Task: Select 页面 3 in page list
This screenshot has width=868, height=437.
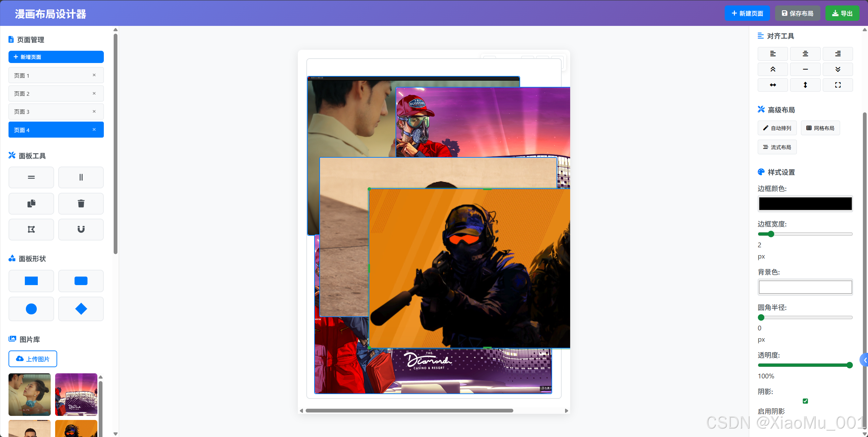Action: point(56,111)
